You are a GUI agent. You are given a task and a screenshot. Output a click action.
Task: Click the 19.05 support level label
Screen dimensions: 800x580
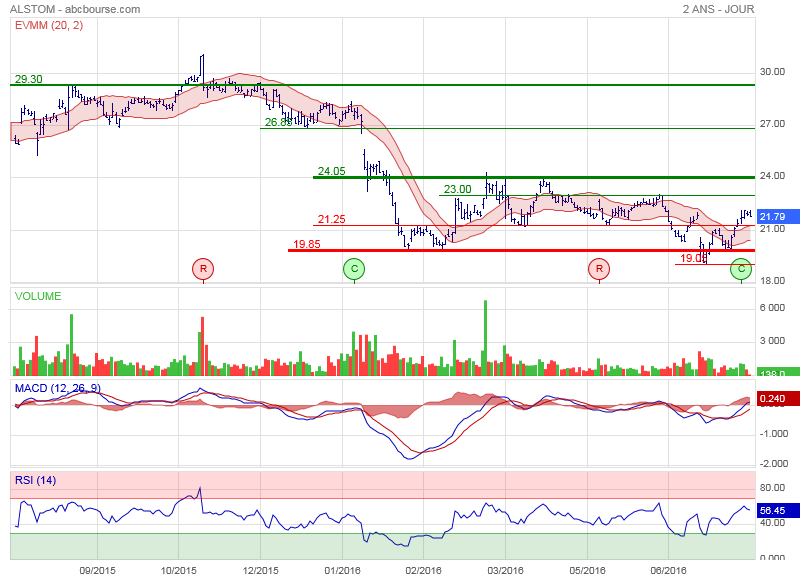click(694, 258)
